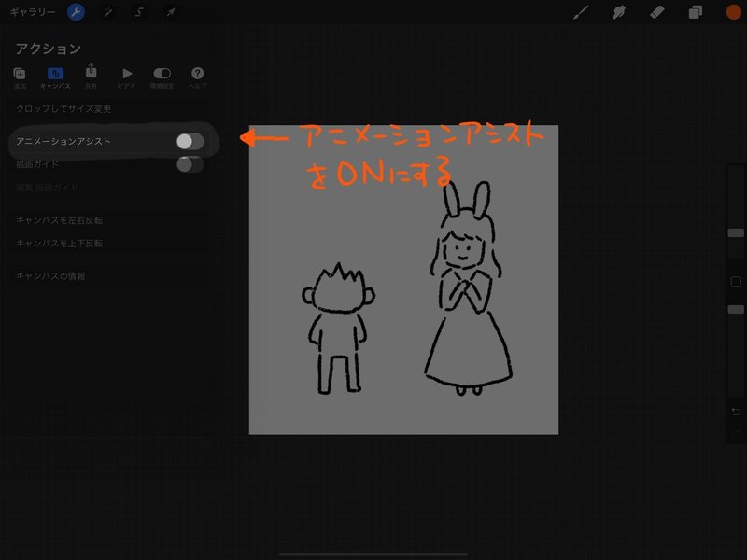Switch to the 共有 (Share) tab
Viewport: 747px width, 560px height.
click(x=91, y=77)
